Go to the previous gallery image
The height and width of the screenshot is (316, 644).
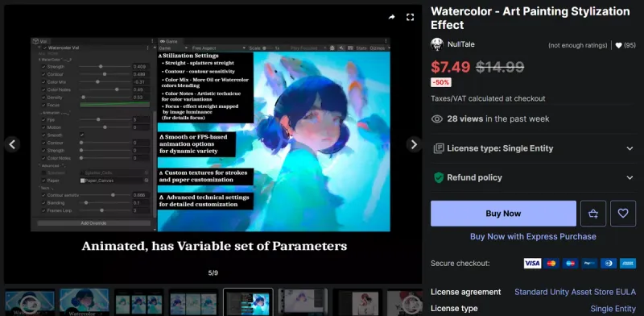(x=12, y=144)
